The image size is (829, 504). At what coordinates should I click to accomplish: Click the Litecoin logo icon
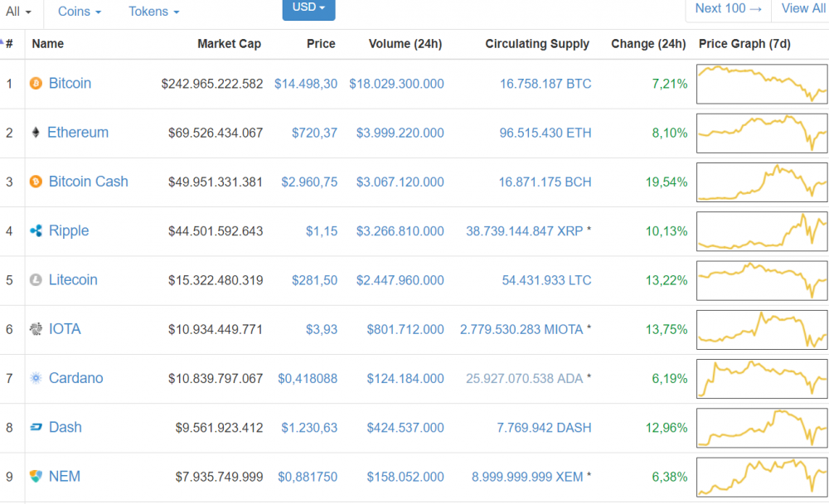click(36, 280)
